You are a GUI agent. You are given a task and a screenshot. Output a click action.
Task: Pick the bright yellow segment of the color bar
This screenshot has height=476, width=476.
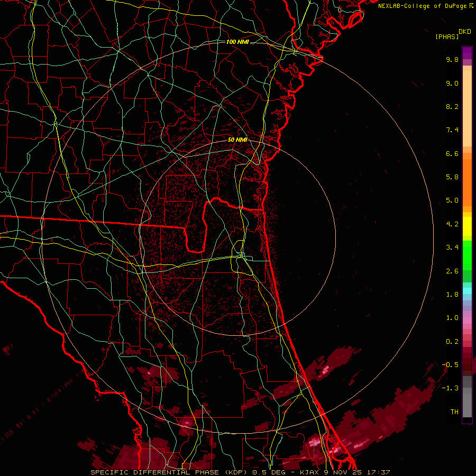coord(467,226)
